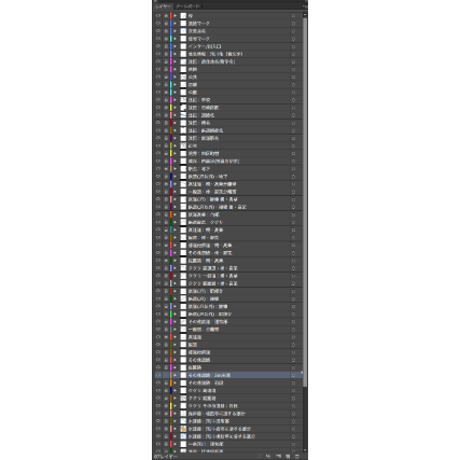The height and width of the screenshot is (460, 460).
Task: Select the インター layer name
Action: tap(205, 46)
